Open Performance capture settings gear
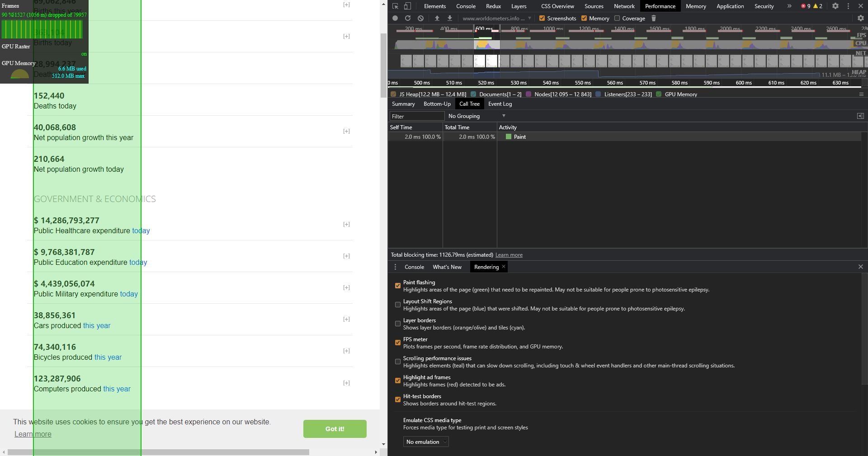The height and width of the screenshot is (456, 868). (x=861, y=19)
